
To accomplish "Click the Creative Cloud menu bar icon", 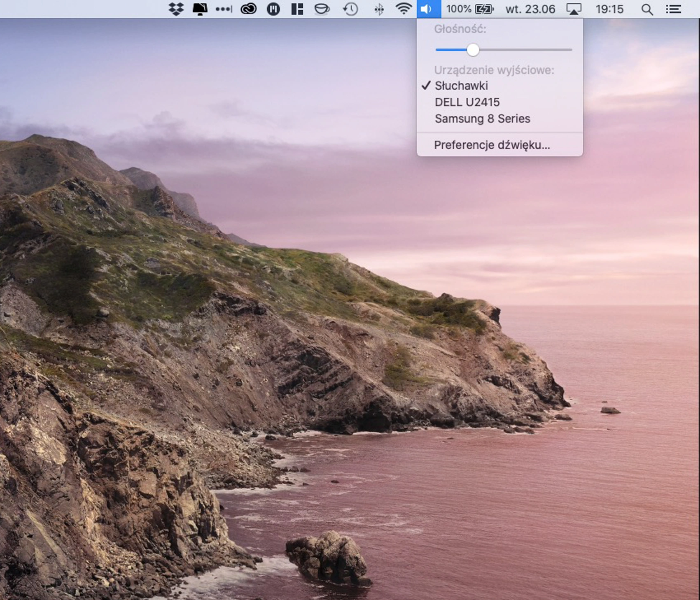I will coord(249,9).
